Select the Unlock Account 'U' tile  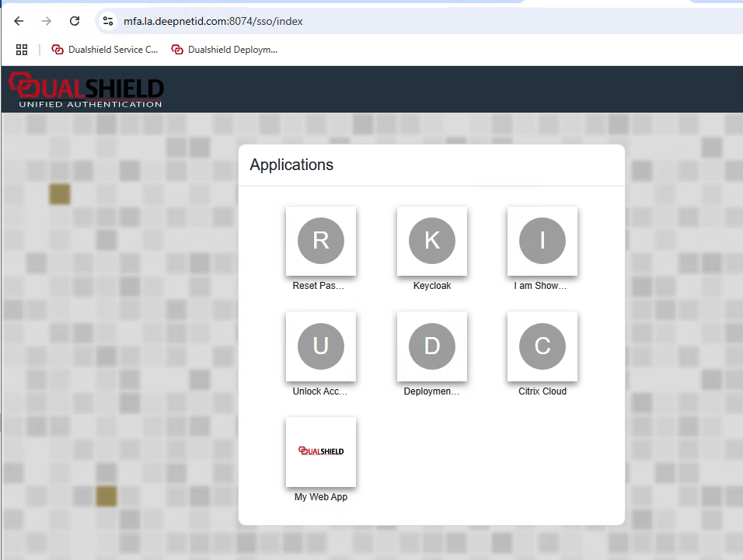pyautogui.click(x=320, y=346)
